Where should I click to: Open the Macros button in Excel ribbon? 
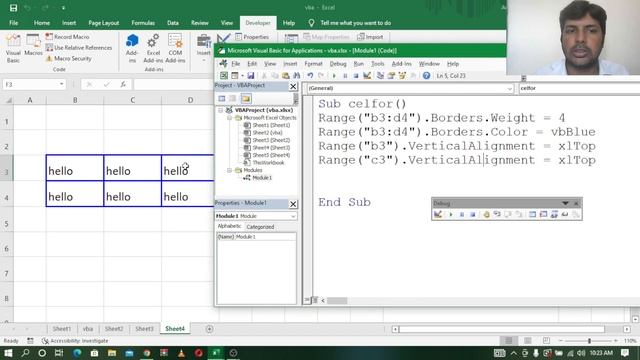(33, 45)
